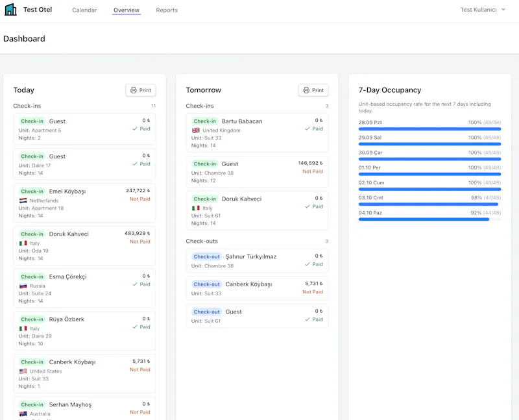Click the Unit: Suit 61 line for Doruk Kahveci

206,216
